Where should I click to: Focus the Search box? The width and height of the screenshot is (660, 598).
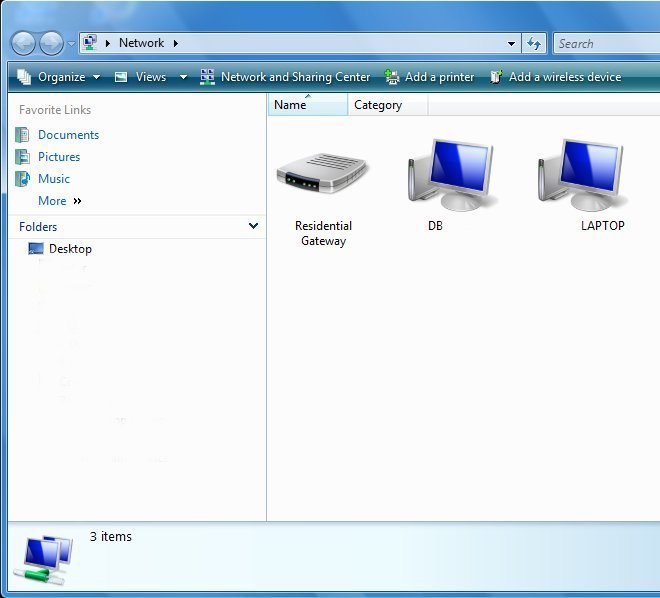coord(607,43)
